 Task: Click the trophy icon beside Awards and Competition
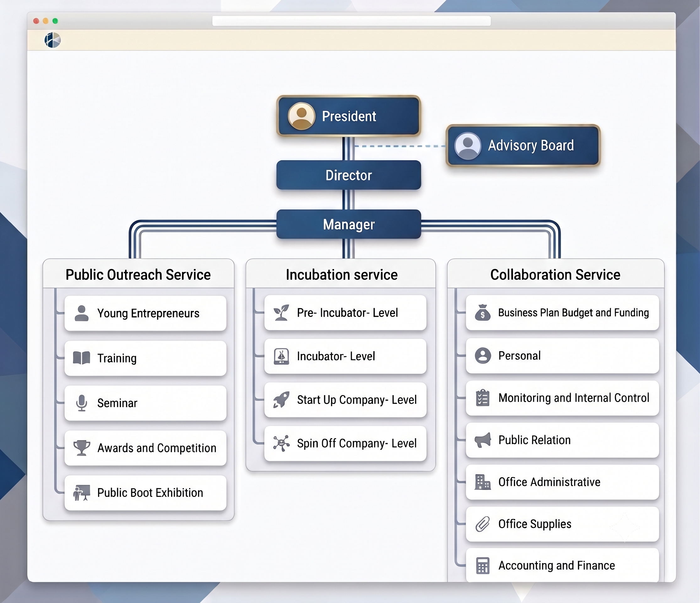pos(81,448)
